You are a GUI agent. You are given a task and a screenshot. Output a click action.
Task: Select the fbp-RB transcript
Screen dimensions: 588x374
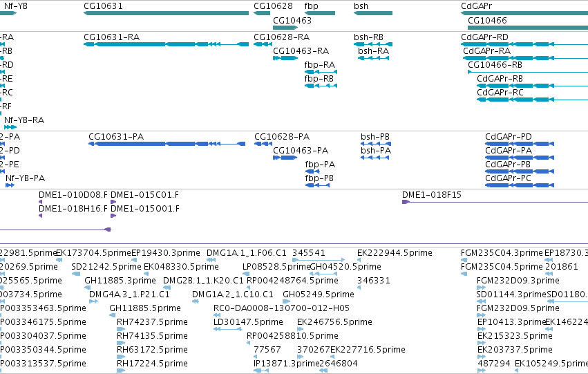click(321, 86)
